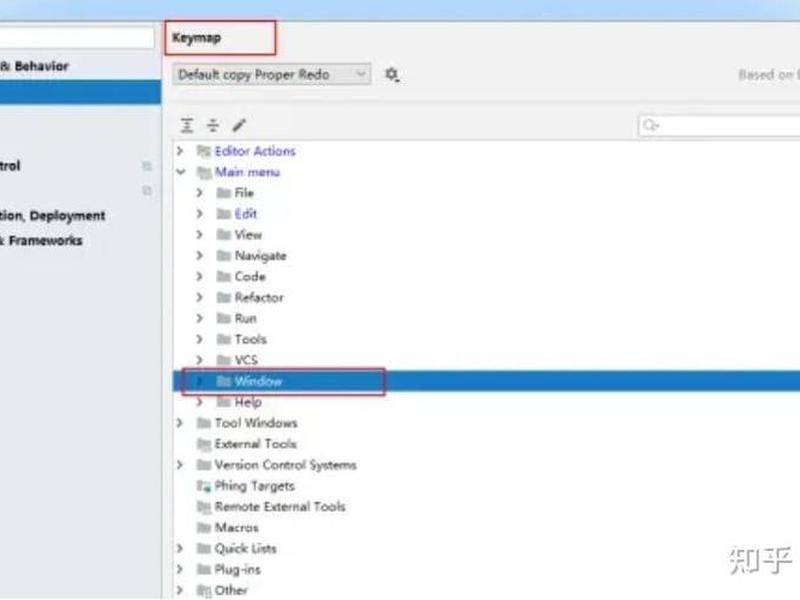Click the Plug-ins folder icon
Screen dimensions: 800x600
click(204, 570)
